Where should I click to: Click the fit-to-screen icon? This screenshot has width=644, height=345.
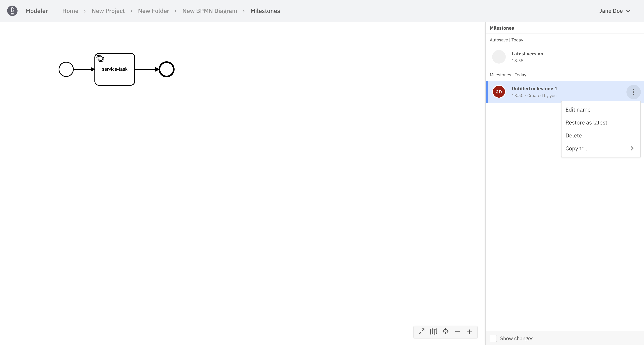click(x=422, y=332)
